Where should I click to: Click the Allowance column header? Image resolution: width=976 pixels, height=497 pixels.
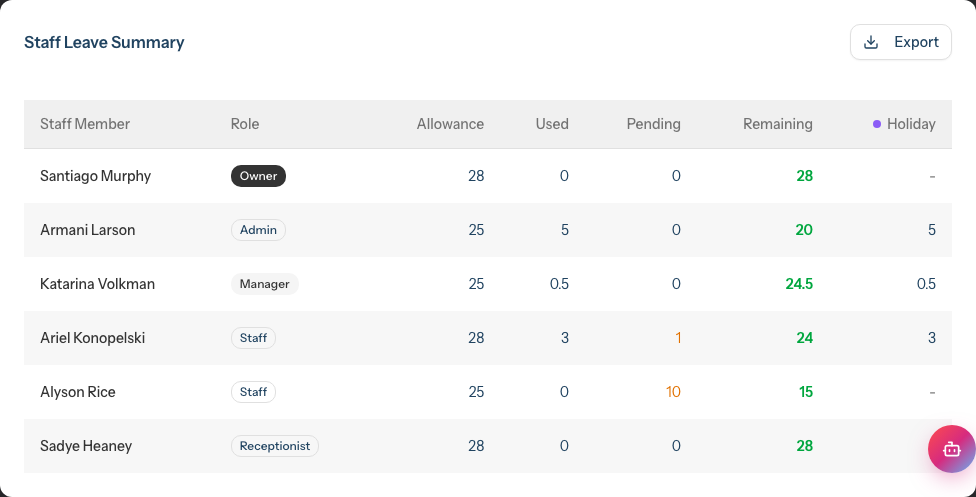pyautogui.click(x=450, y=124)
